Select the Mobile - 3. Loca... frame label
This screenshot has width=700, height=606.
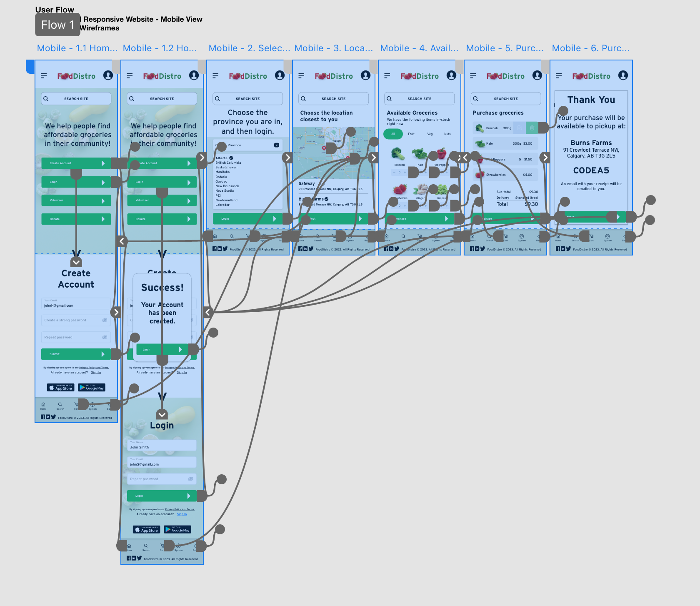(333, 48)
